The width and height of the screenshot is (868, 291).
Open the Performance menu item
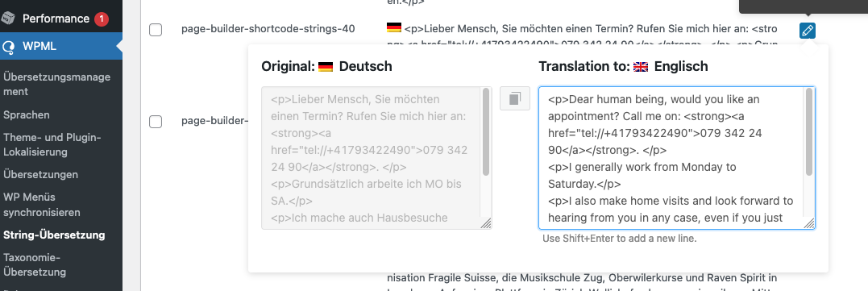tap(56, 19)
